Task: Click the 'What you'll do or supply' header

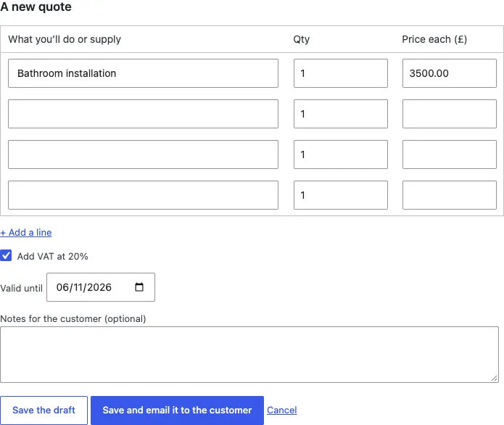Action: (x=65, y=39)
